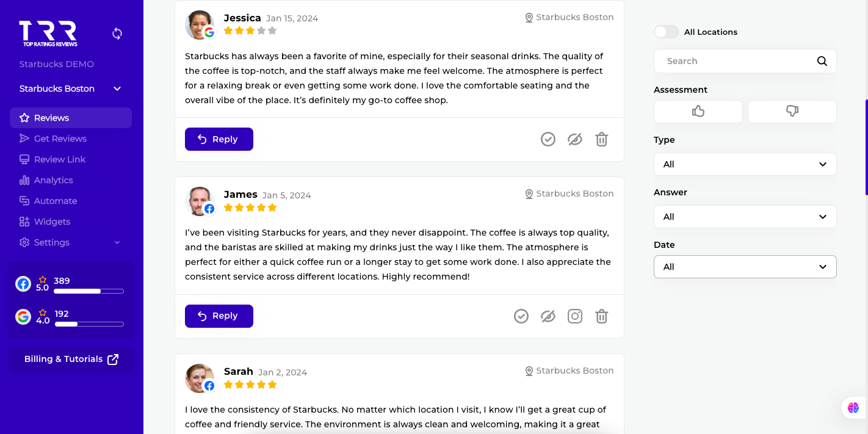868x434 pixels.
Task: Click the Search input field
Action: pyautogui.click(x=736, y=61)
